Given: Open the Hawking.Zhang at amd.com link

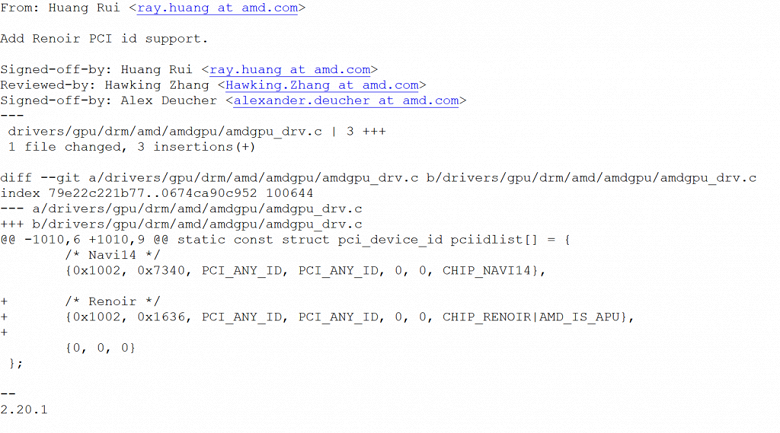Looking at the screenshot, I should [x=322, y=85].
